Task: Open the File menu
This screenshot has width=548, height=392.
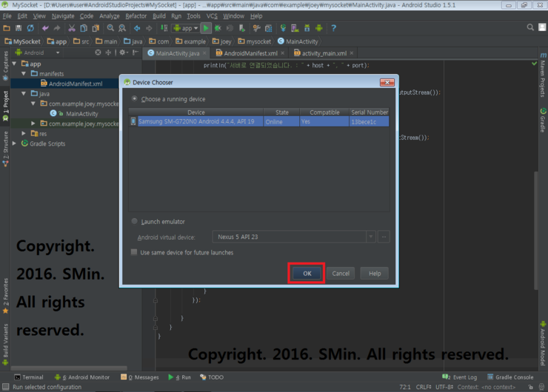Action: tap(7, 16)
